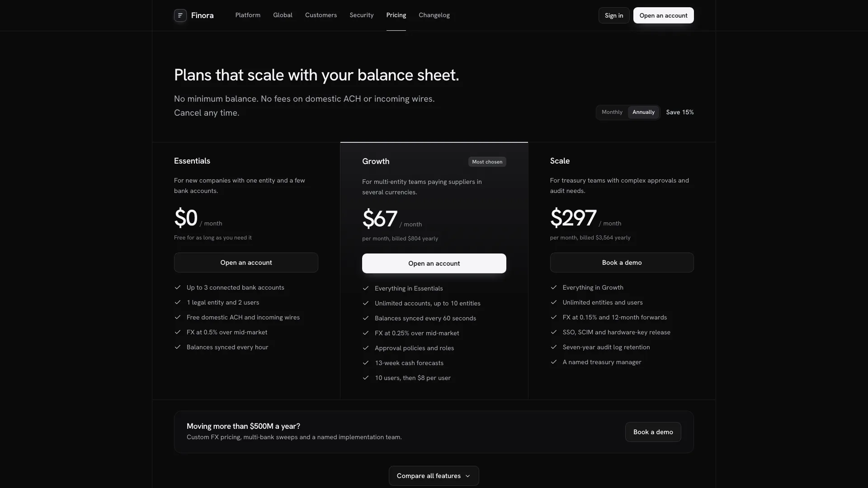868x488 pixels.
Task: Click checkmark beside Balances synced every 60 seconds
Action: [366, 318]
